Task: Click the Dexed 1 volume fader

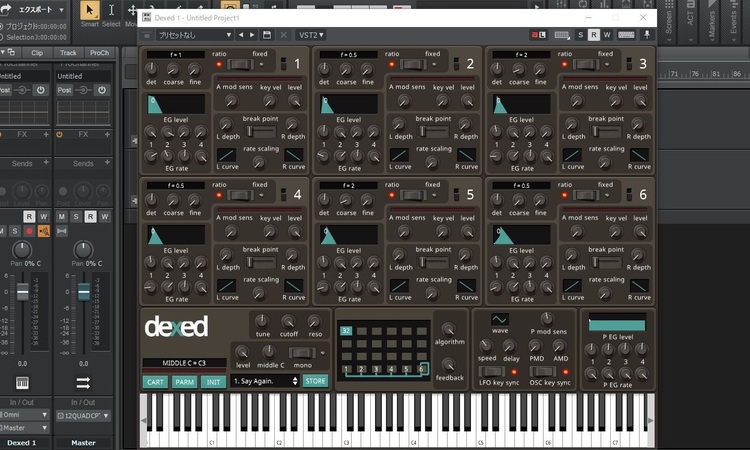Action: pos(22,292)
